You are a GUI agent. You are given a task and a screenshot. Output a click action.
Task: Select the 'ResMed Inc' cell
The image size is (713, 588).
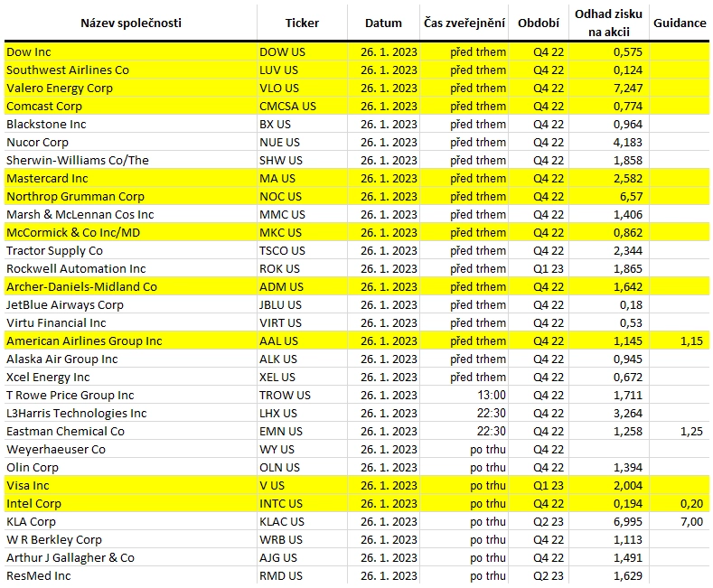(130, 575)
